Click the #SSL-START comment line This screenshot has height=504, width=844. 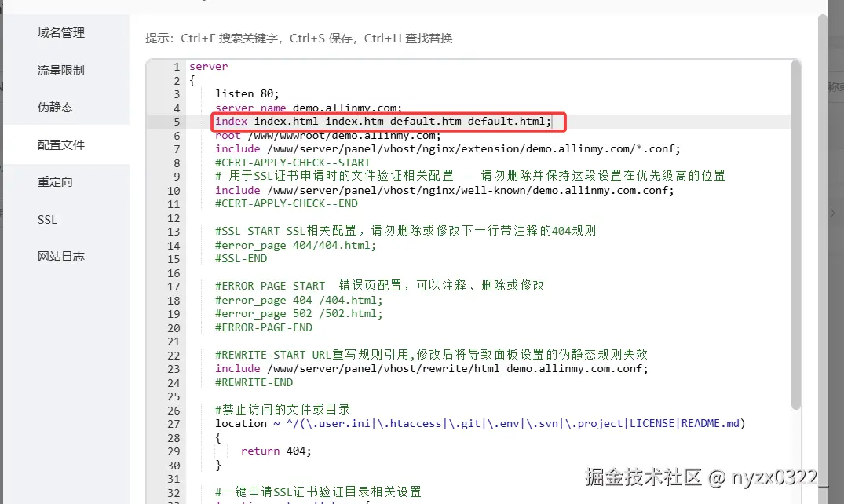coord(405,231)
